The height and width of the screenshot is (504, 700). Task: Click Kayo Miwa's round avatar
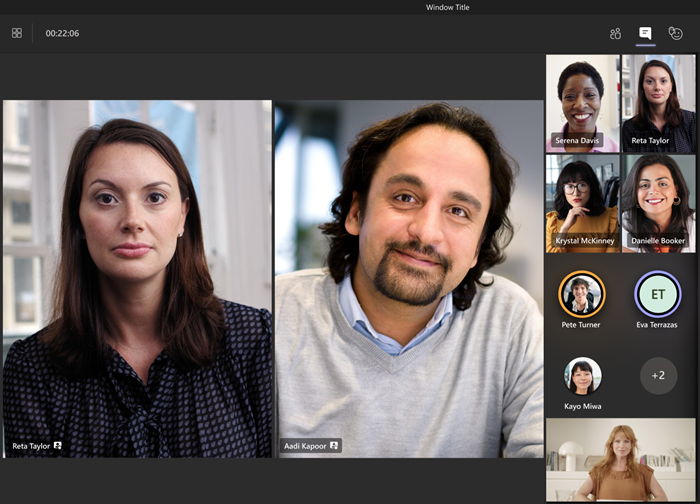[582, 376]
